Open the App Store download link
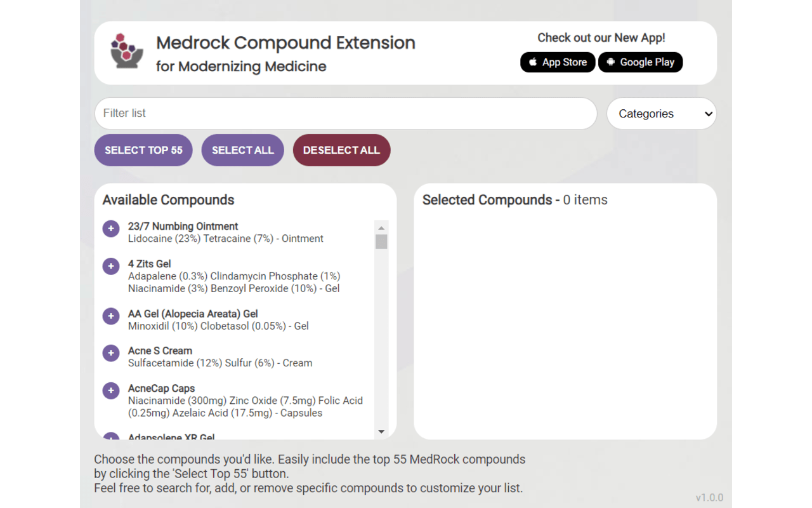This screenshot has width=812, height=508. coord(558,62)
